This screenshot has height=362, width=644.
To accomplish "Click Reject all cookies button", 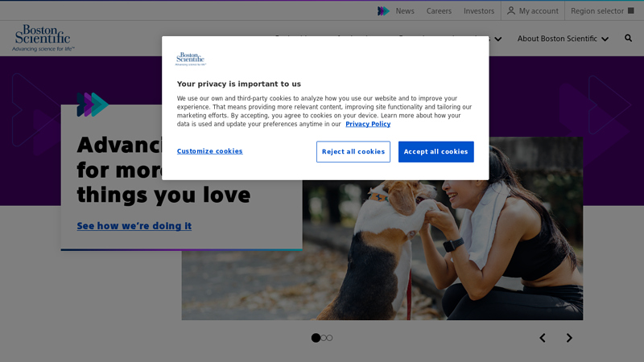I will pyautogui.click(x=353, y=151).
